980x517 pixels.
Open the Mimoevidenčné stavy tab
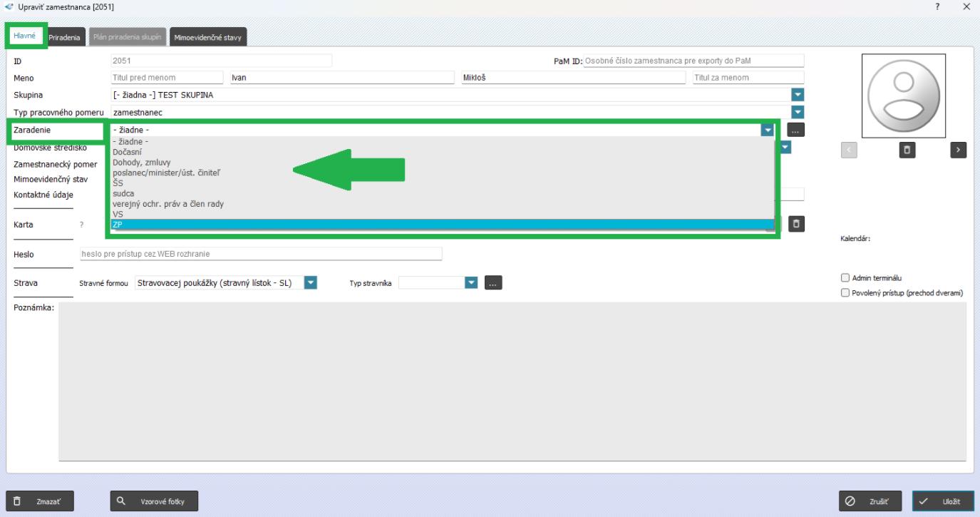207,38
